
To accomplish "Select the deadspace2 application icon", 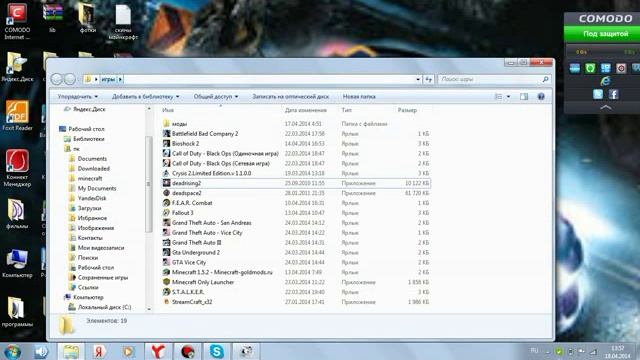I will coord(166,193).
